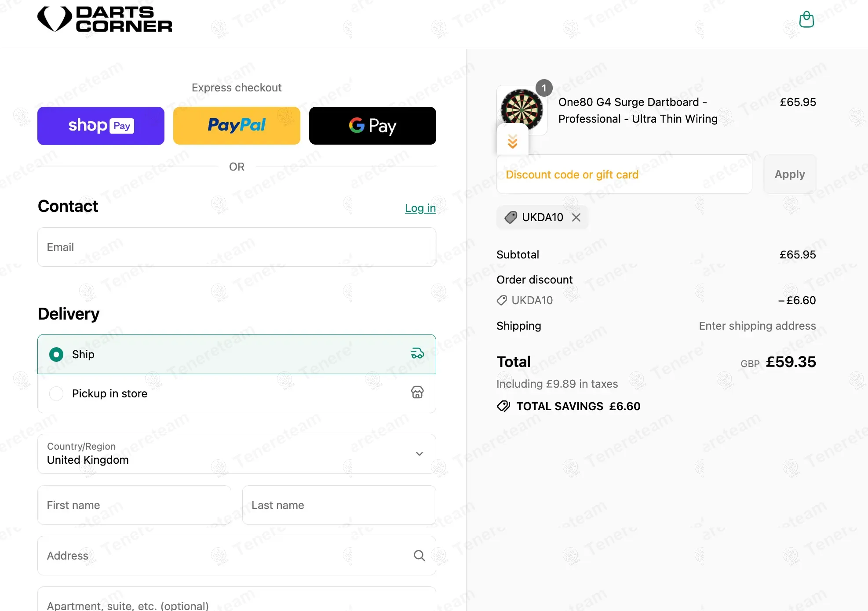
Task: Click the Log in link
Action: (420, 208)
